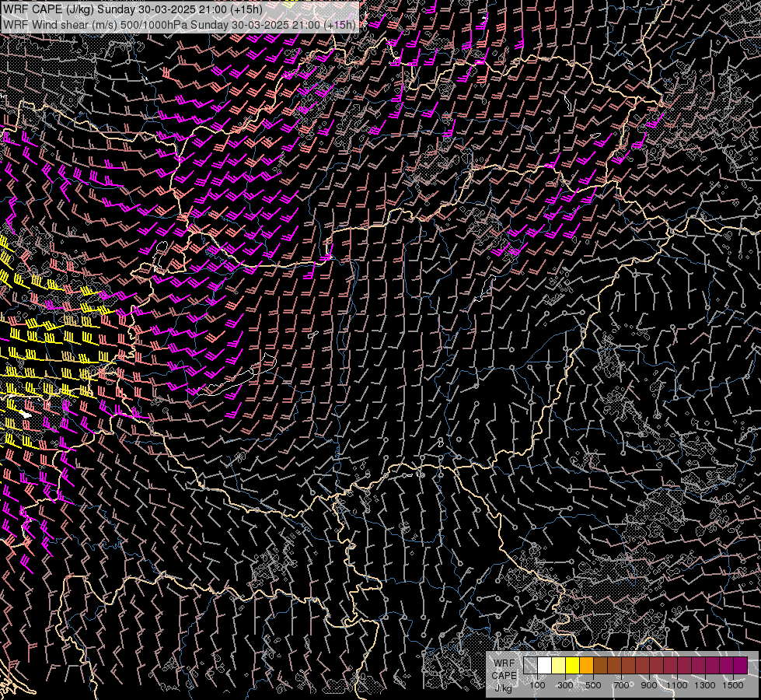Click the '1300' legend value
The height and width of the screenshot is (700, 761).
point(705,685)
